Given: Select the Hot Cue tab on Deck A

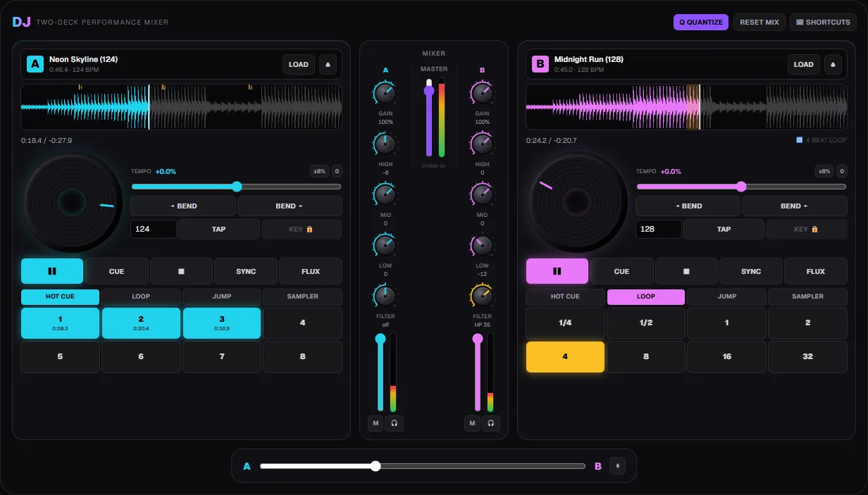Looking at the screenshot, I should pos(61,296).
